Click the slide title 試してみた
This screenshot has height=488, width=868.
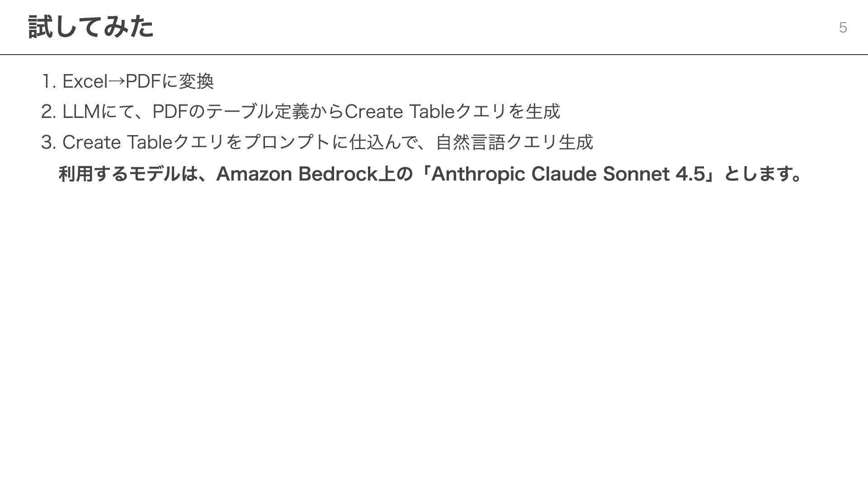click(91, 27)
